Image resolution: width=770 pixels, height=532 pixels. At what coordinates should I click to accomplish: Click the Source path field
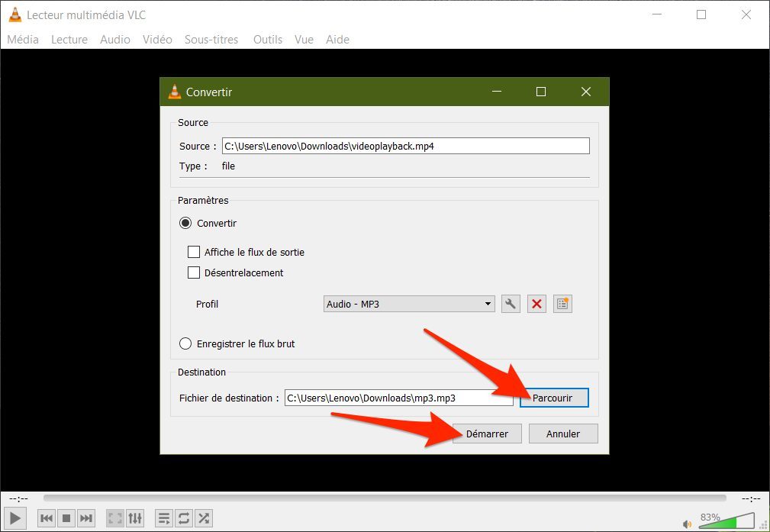pyautogui.click(x=406, y=146)
